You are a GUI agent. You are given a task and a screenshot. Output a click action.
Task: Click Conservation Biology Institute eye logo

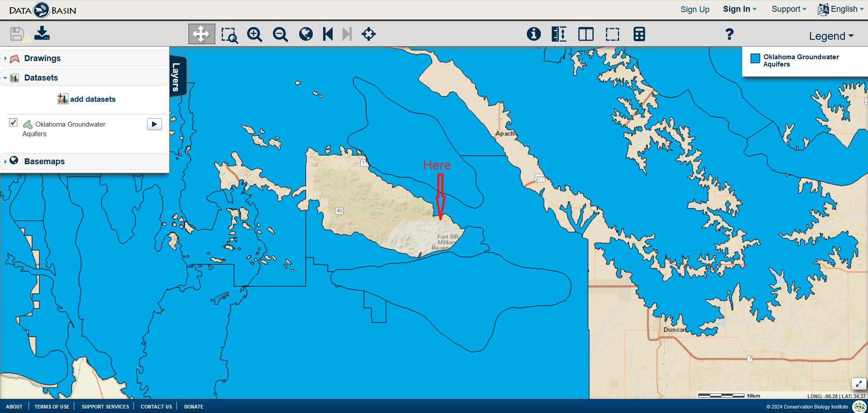click(859, 406)
